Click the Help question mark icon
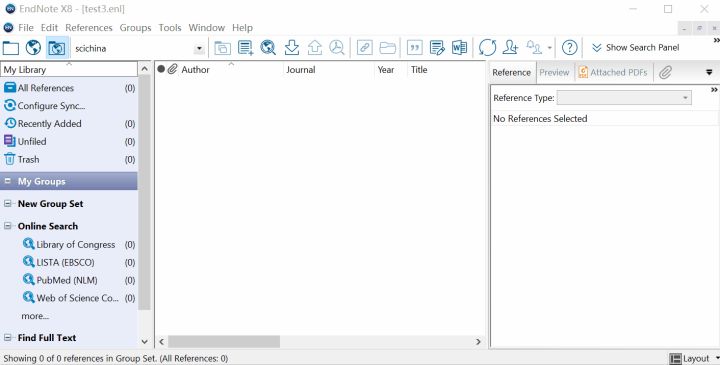720x365 pixels. pos(569,47)
